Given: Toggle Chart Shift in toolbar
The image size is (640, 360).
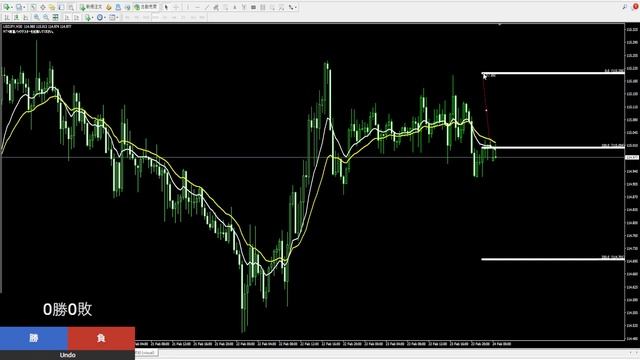Looking at the screenshot, I should pos(76,17).
